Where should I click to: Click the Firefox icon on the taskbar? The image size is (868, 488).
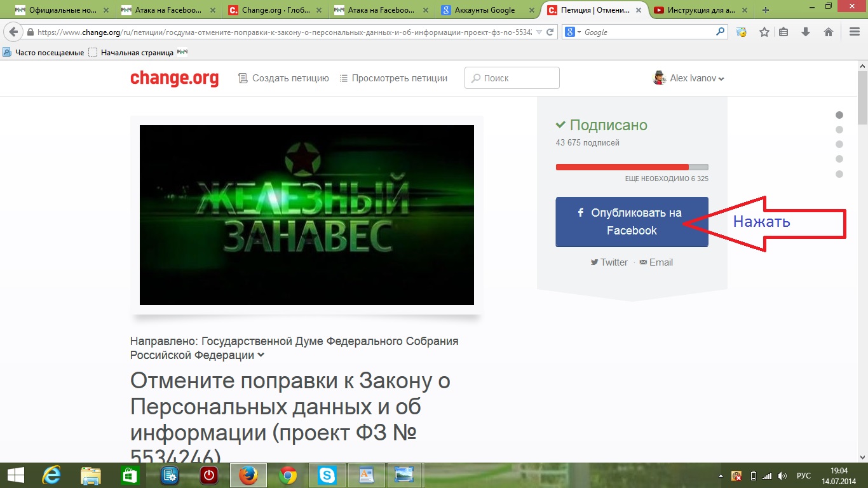[248, 475]
